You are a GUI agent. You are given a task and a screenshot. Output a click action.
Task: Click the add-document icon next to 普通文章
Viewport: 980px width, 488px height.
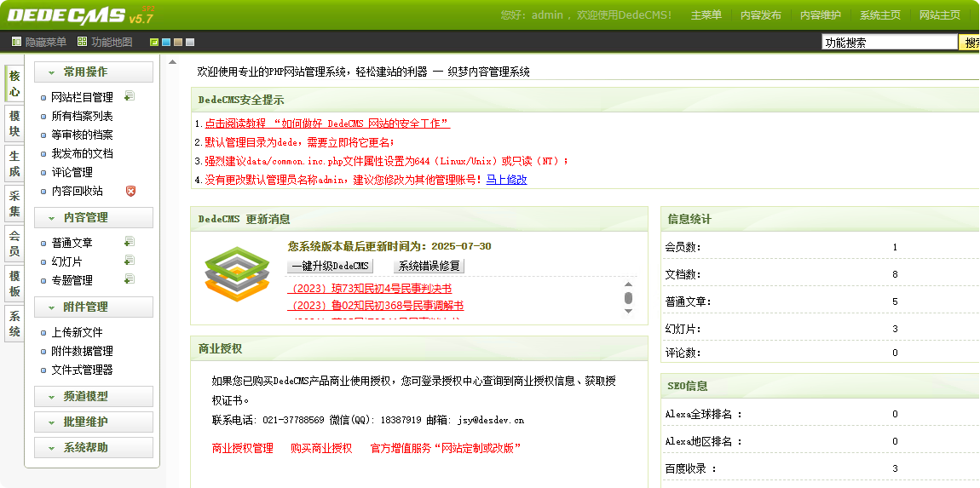[x=130, y=242]
